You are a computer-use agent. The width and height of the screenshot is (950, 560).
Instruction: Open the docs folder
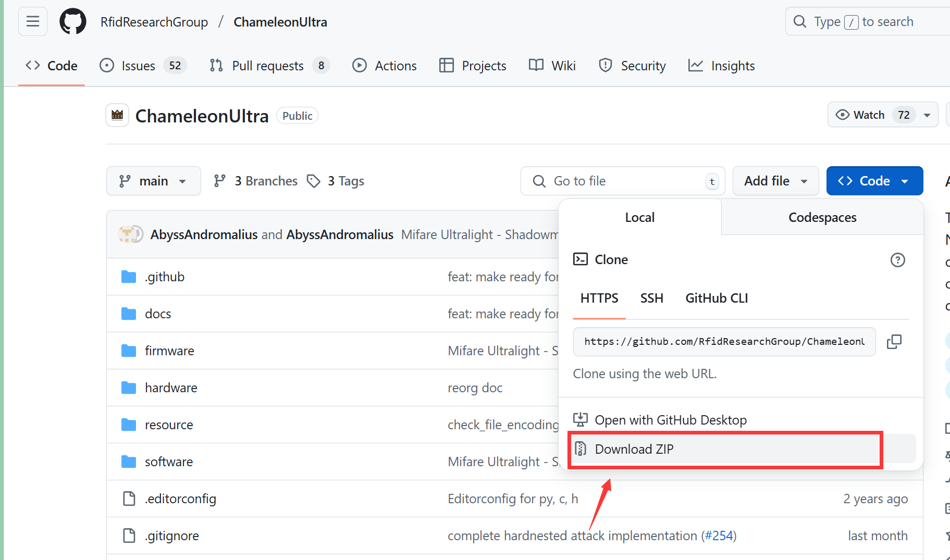click(x=158, y=314)
